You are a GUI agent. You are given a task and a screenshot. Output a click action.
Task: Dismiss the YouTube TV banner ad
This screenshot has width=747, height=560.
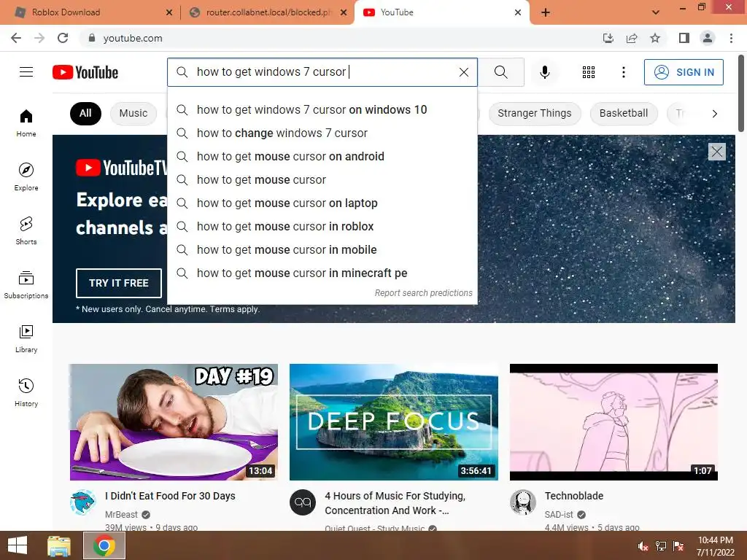coord(716,152)
